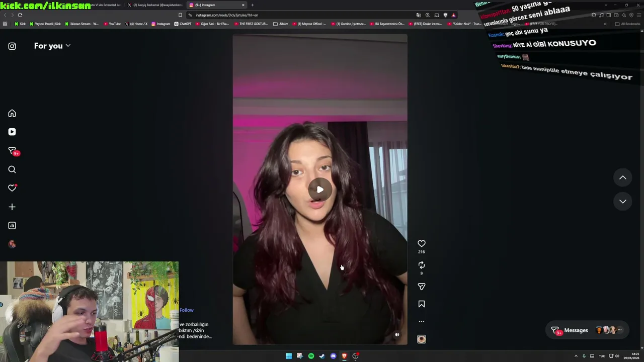Viewport: 644px width, 362px height.
Task: Open All Bookmarks folder
Action: 627,24
